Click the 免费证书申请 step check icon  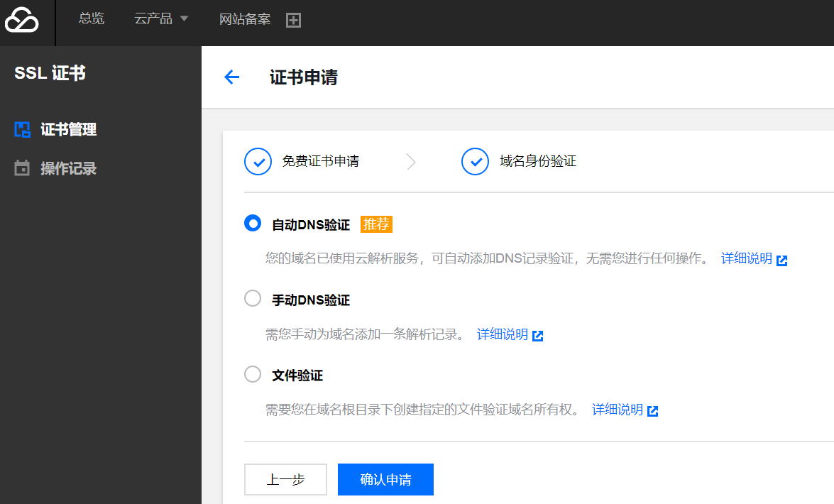coord(258,161)
